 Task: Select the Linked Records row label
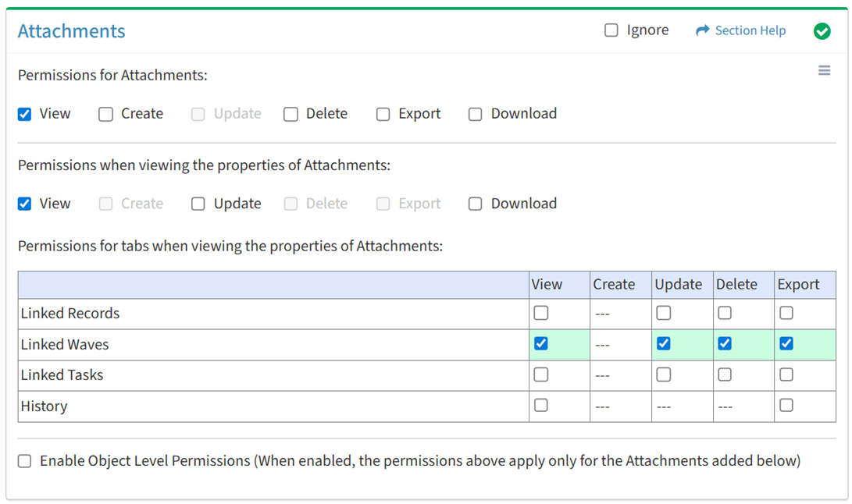point(70,314)
